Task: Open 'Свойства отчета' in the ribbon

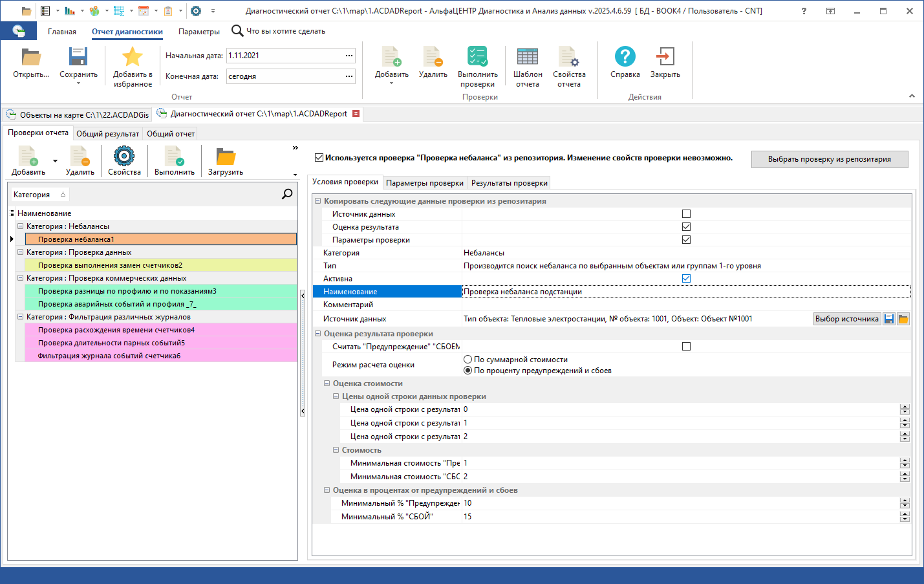Action: pyautogui.click(x=568, y=65)
